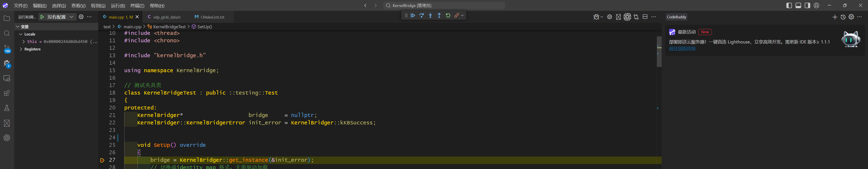Viewport: 868px width, 169px height.
Task: Step over the current line
Action: [x=422, y=15]
